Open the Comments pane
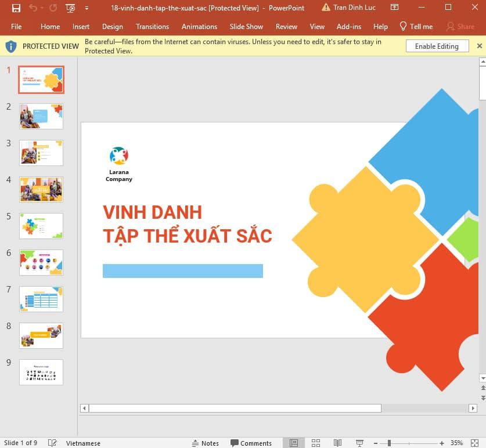 [251, 443]
